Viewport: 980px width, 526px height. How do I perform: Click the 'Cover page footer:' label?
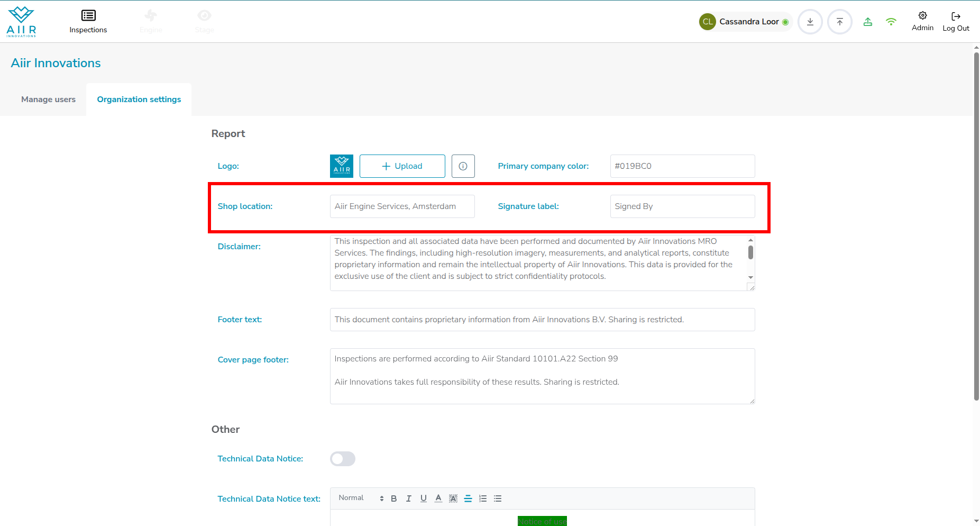coord(253,360)
